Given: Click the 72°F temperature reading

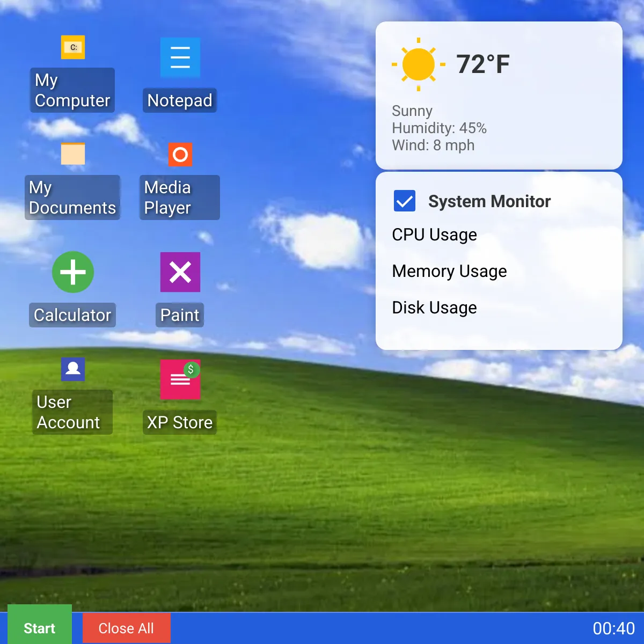Looking at the screenshot, I should click(483, 64).
